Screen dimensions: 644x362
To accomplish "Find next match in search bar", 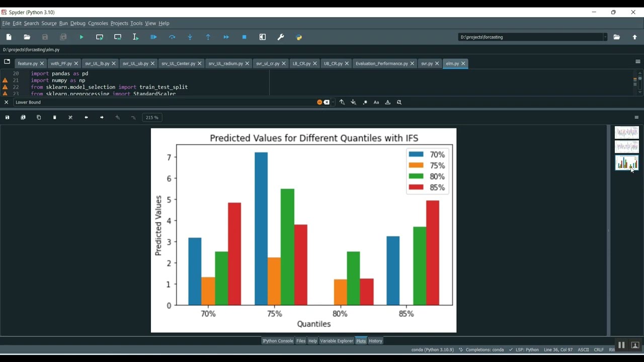I will coord(354,102).
